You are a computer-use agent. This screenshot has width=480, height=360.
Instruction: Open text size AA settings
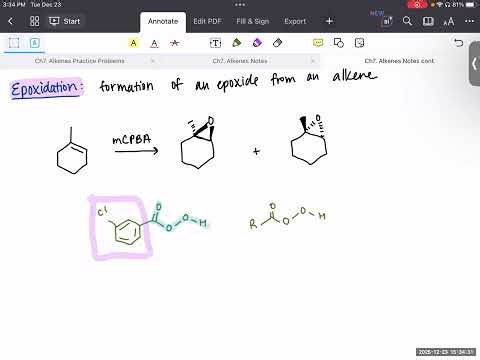449,22
